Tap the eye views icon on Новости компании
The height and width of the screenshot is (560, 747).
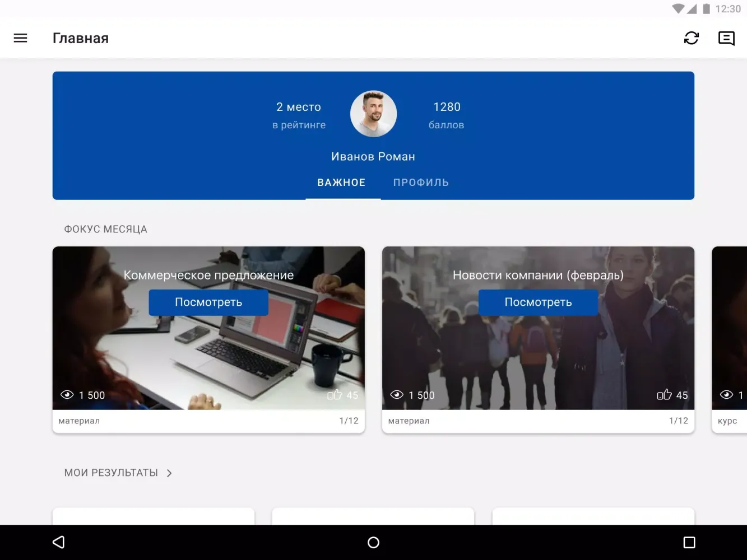[397, 395]
